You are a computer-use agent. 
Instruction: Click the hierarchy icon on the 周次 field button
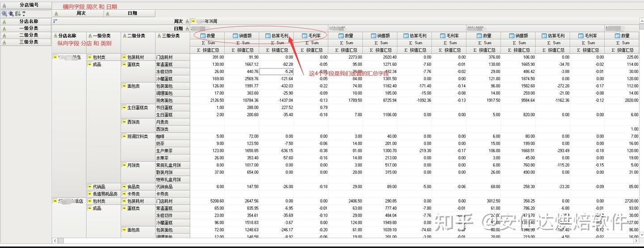(x=56, y=14)
